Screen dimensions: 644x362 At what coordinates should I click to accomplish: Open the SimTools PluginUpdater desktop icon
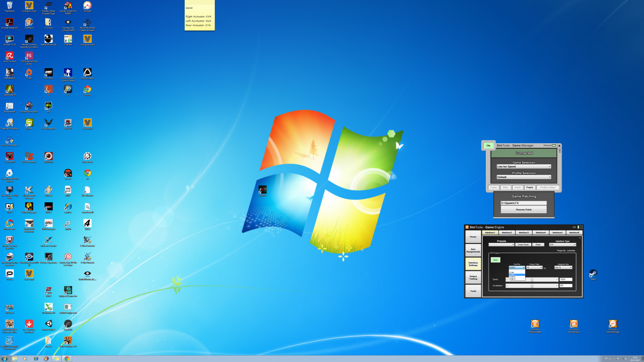pos(535,326)
